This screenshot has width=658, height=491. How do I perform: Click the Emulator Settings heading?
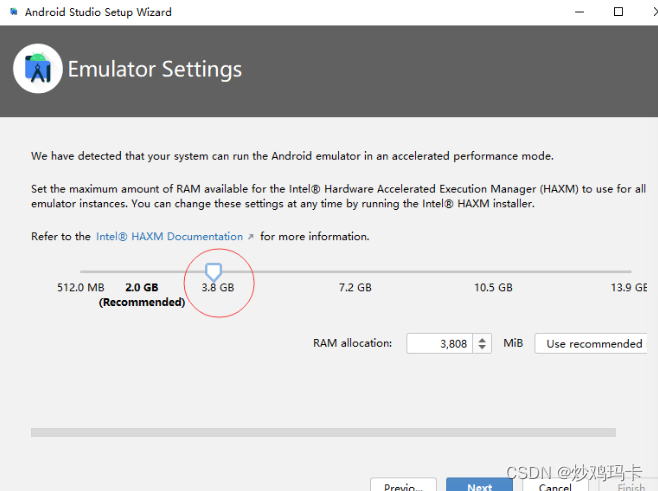click(155, 69)
